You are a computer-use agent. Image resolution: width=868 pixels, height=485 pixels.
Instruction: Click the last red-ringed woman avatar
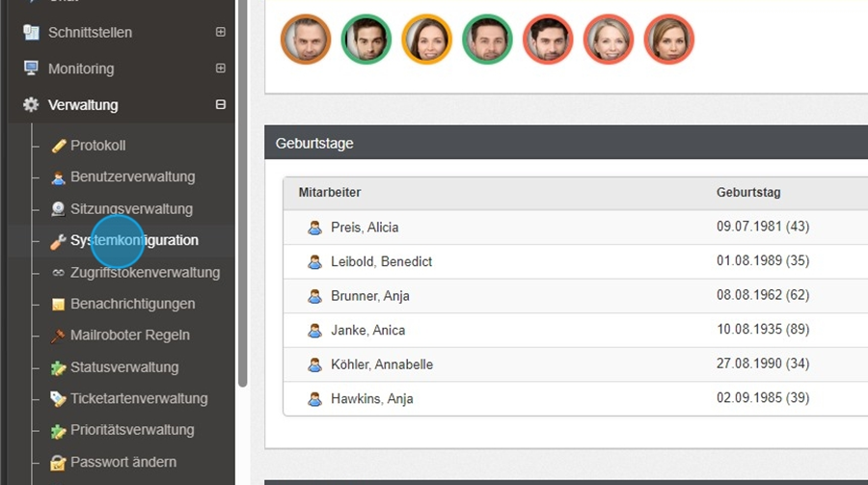point(669,40)
